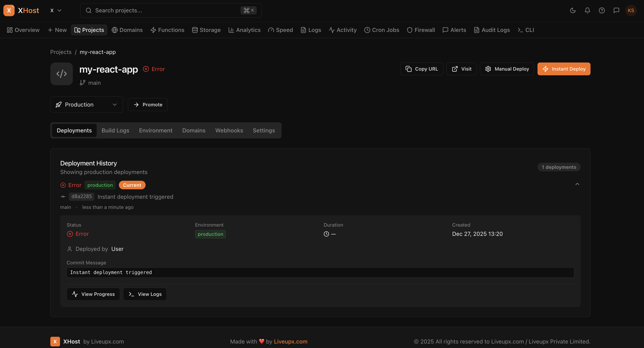Open the Production environment dropdown
The width and height of the screenshot is (644, 348).
86,105
